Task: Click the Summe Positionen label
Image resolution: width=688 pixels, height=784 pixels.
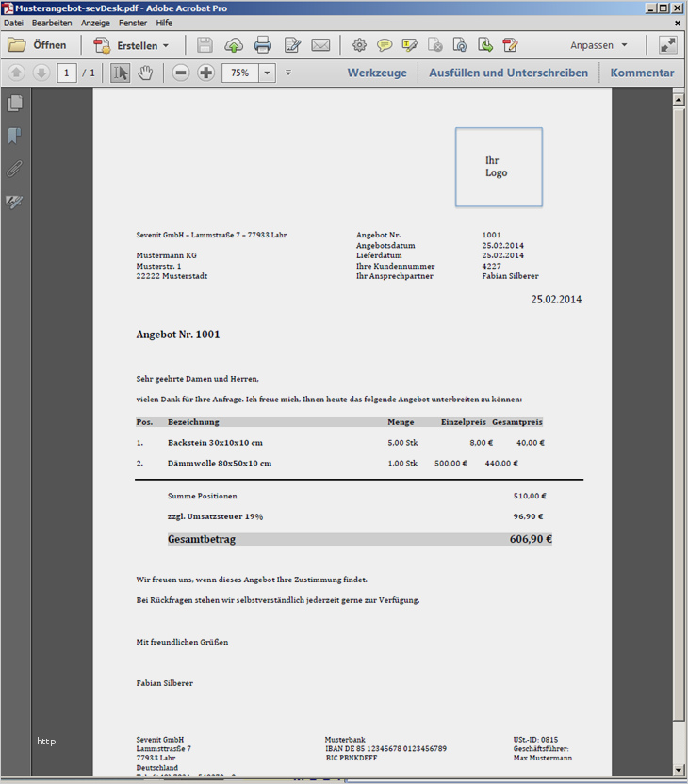Action: [202, 496]
